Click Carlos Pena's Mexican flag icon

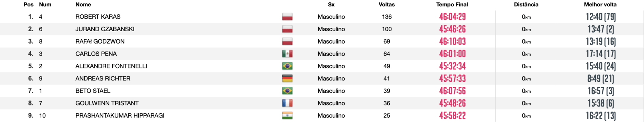tap(287, 54)
